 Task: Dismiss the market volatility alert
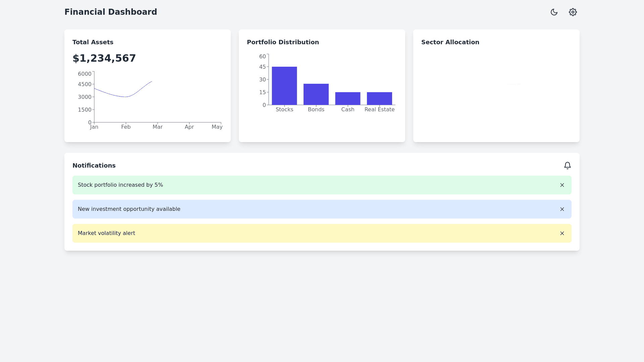coord(562,233)
